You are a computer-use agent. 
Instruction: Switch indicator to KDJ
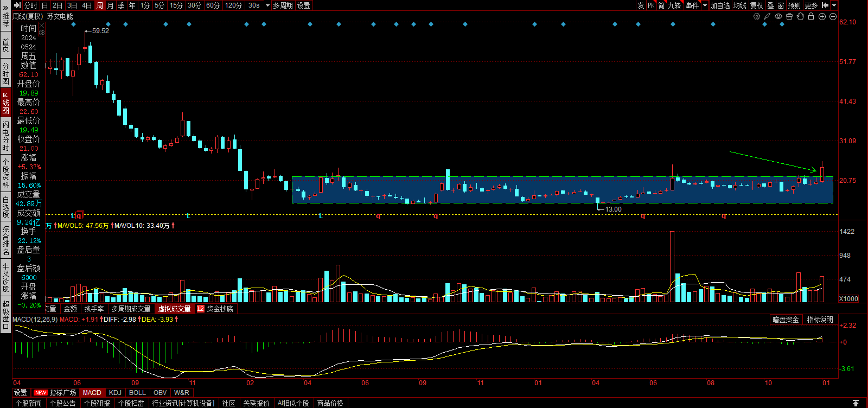coord(115,392)
